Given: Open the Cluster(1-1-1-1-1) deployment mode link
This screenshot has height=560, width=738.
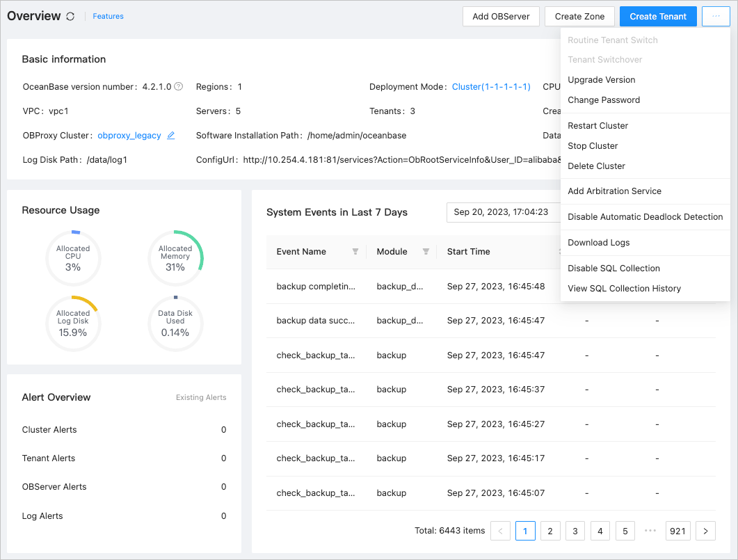Looking at the screenshot, I should pyautogui.click(x=491, y=87).
